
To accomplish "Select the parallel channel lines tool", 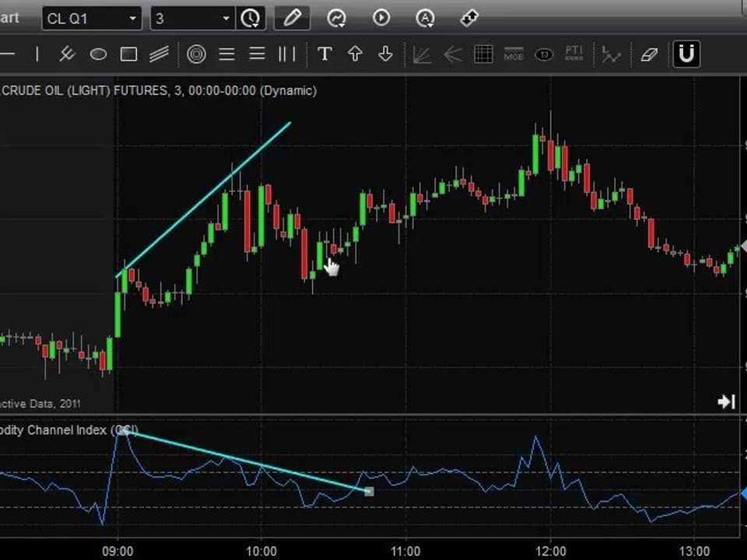I will [159, 54].
